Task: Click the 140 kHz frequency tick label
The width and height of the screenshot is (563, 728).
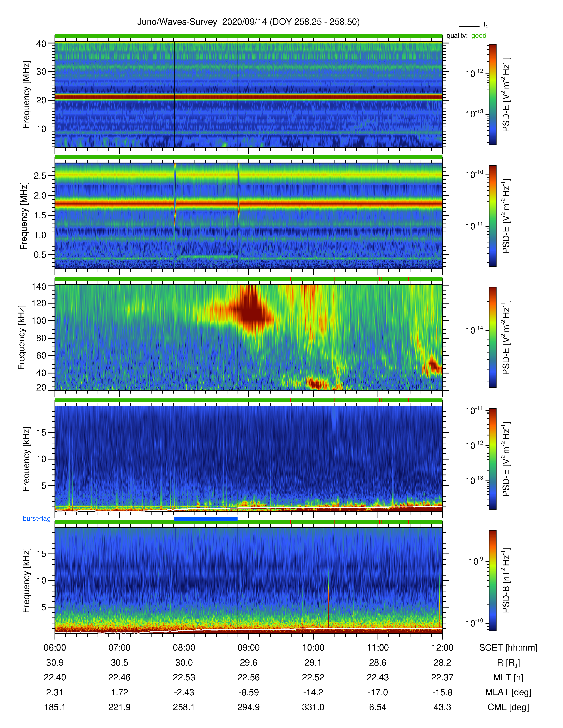Action: (x=39, y=286)
